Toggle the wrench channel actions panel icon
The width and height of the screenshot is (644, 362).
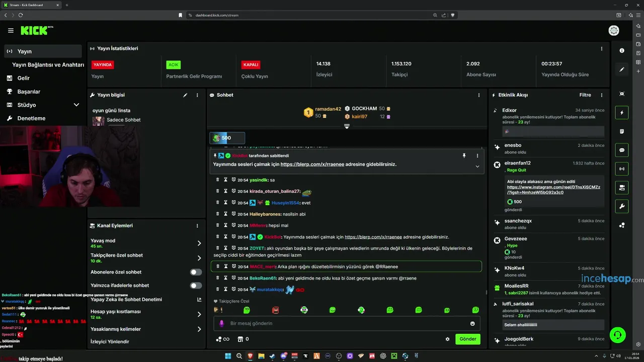click(x=622, y=206)
